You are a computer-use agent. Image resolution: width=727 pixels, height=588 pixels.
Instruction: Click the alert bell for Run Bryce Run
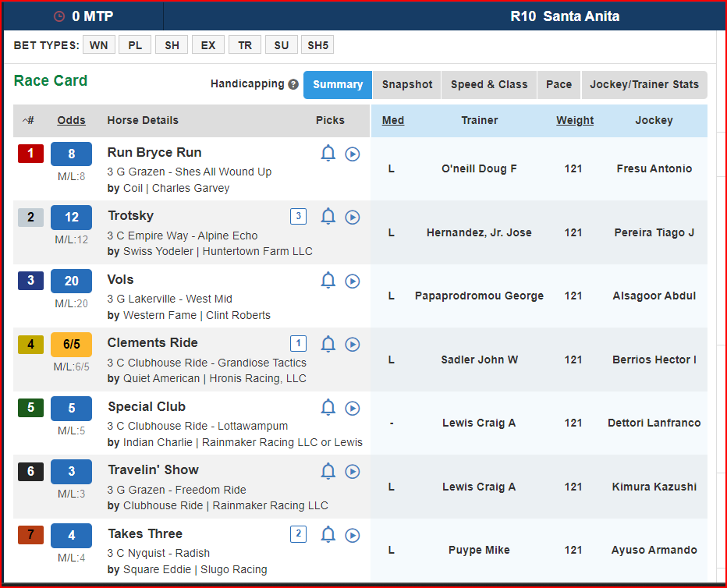[328, 154]
